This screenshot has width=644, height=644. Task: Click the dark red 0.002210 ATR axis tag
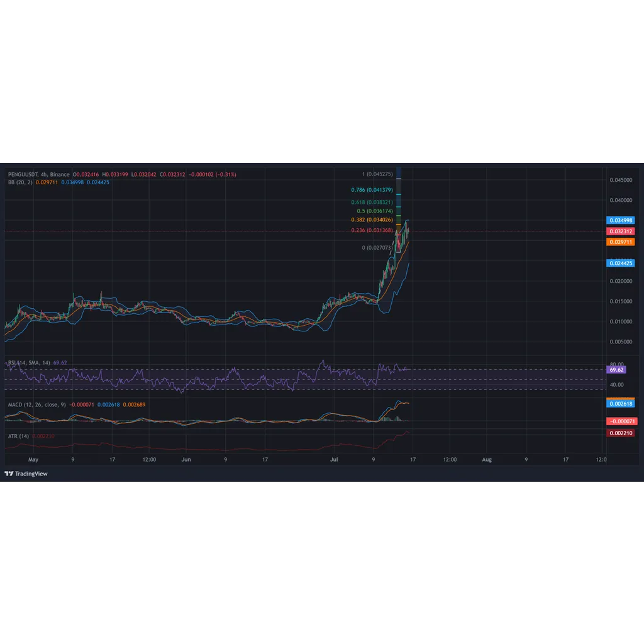[x=621, y=433]
